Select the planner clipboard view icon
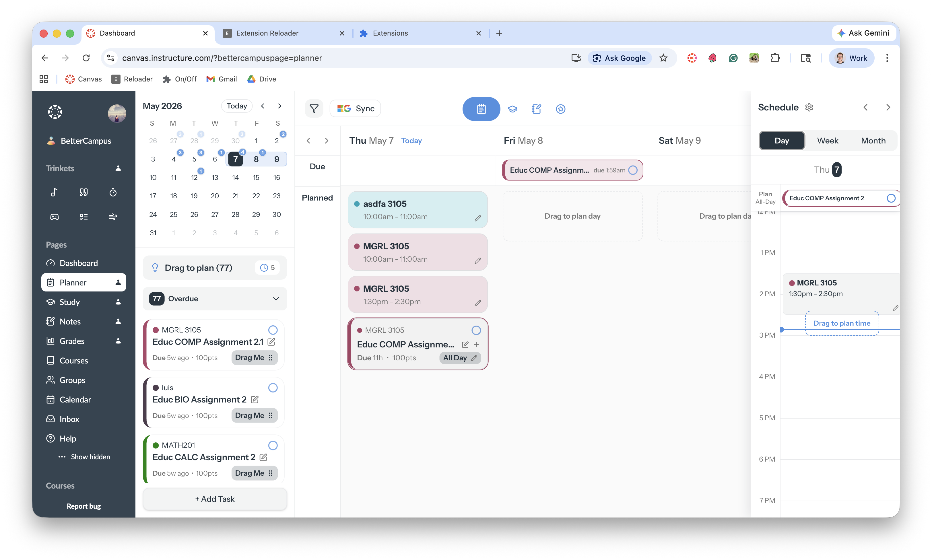Image resolution: width=932 pixels, height=560 pixels. point(481,109)
